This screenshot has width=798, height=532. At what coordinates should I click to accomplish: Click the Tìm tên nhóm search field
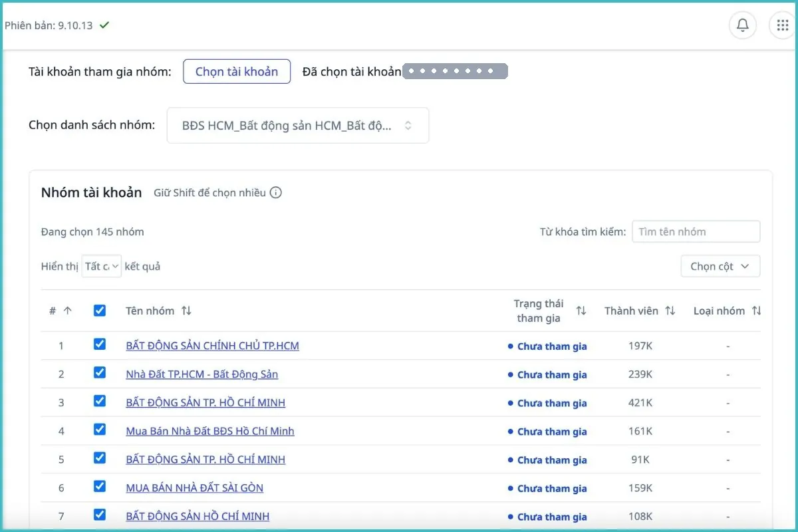point(696,231)
